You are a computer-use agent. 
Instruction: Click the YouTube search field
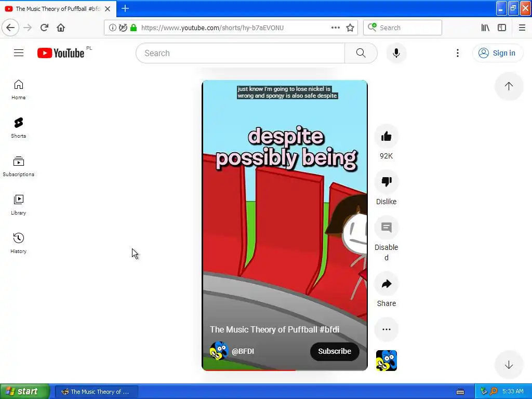tap(240, 54)
